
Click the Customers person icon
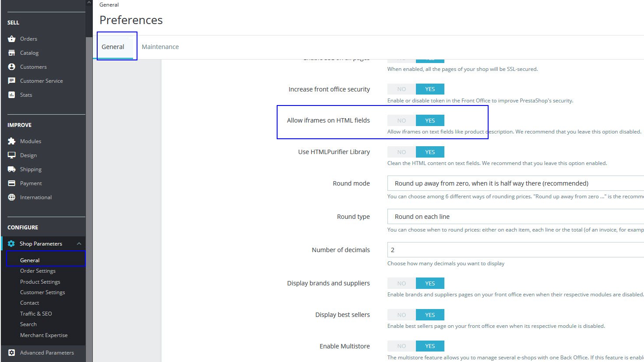[12, 67]
